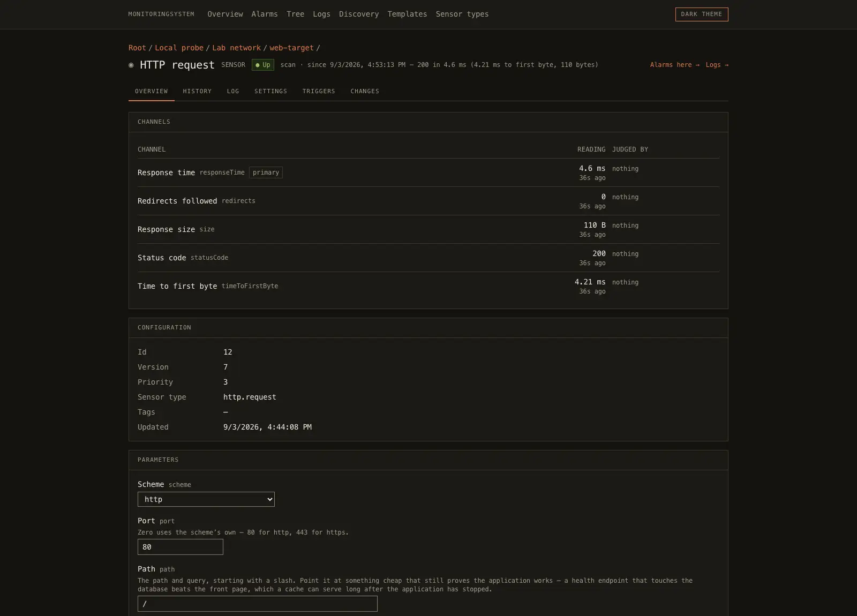Image resolution: width=857 pixels, height=616 pixels.
Task: Open the Templates page
Action: (407, 14)
